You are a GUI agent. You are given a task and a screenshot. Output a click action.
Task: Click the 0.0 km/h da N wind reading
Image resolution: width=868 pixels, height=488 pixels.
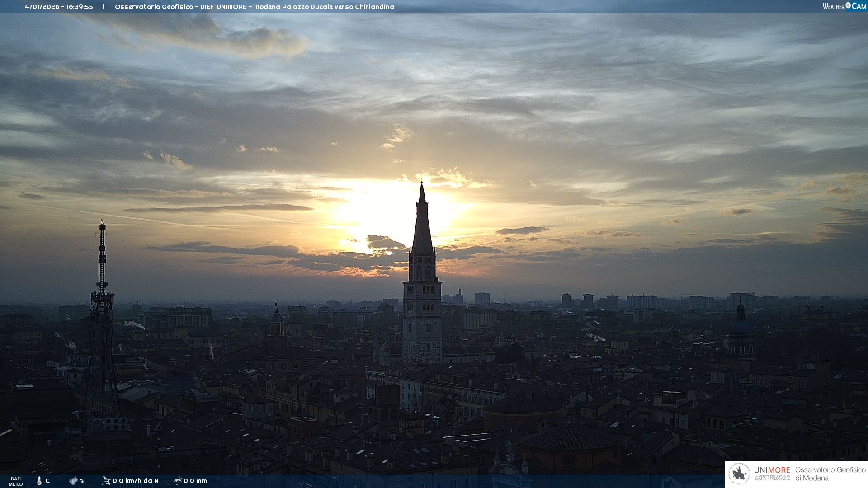(x=136, y=481)
